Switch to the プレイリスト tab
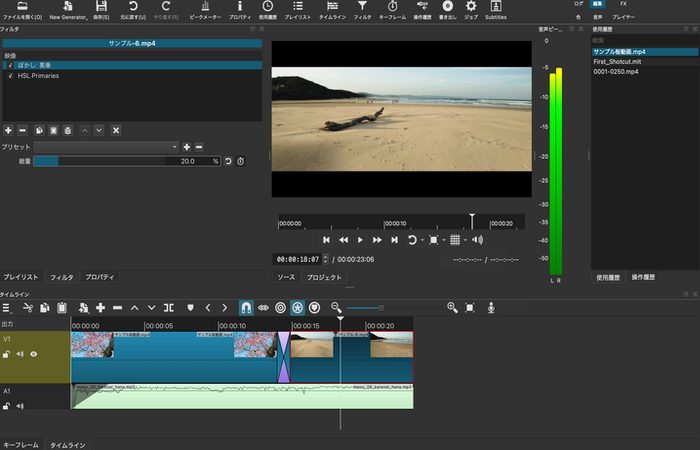700x450 pixels. (21, 277)
